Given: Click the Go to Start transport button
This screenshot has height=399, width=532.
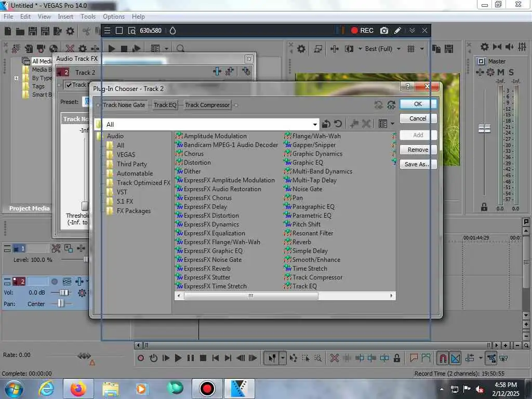Looking at the screenshot, I should point(216,358).
